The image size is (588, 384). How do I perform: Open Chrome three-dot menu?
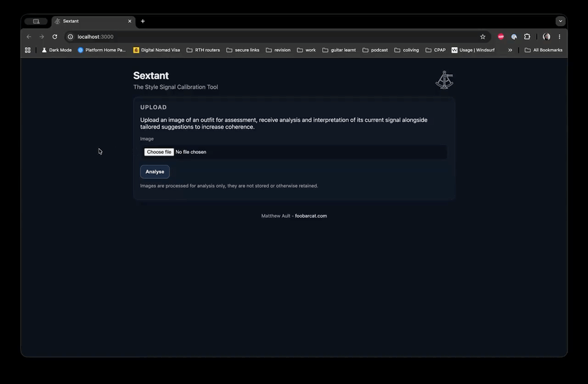point(559,37)
